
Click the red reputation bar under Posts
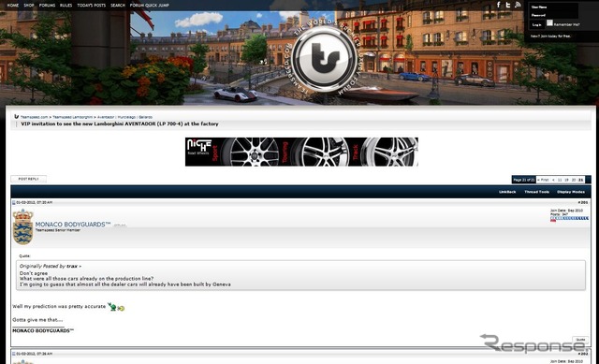553,221
